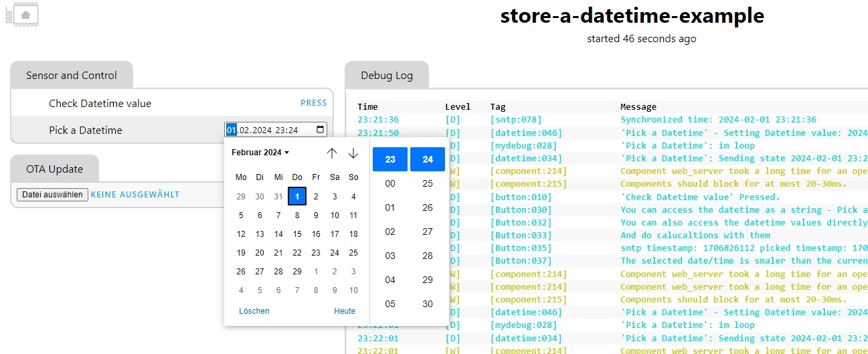Choose day 11 in the calendar
868x354 pixels.
point(353,215)
